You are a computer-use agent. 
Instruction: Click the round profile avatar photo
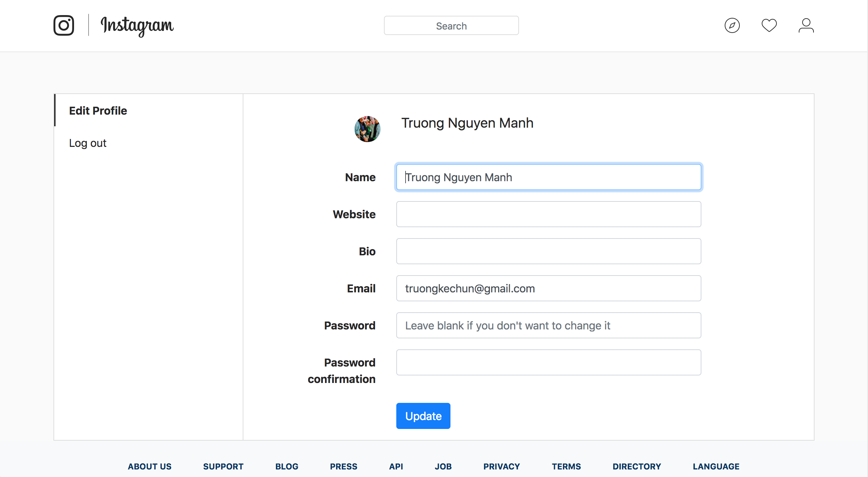[367, 129]
